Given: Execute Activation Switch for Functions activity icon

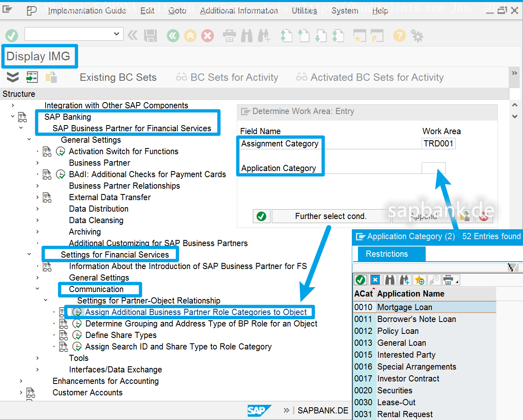Looking at the screenshot, I should point(60,151).
